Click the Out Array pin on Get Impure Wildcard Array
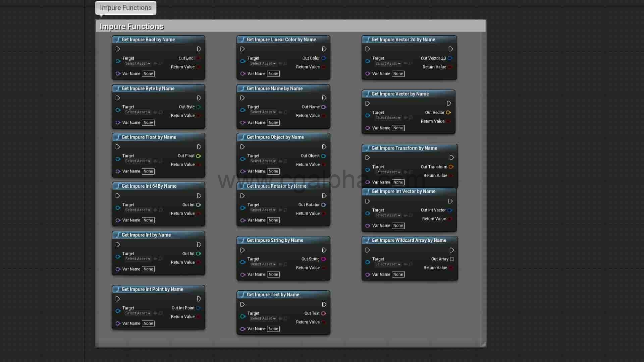Screen dimensions: 644x362 (451, 259)
